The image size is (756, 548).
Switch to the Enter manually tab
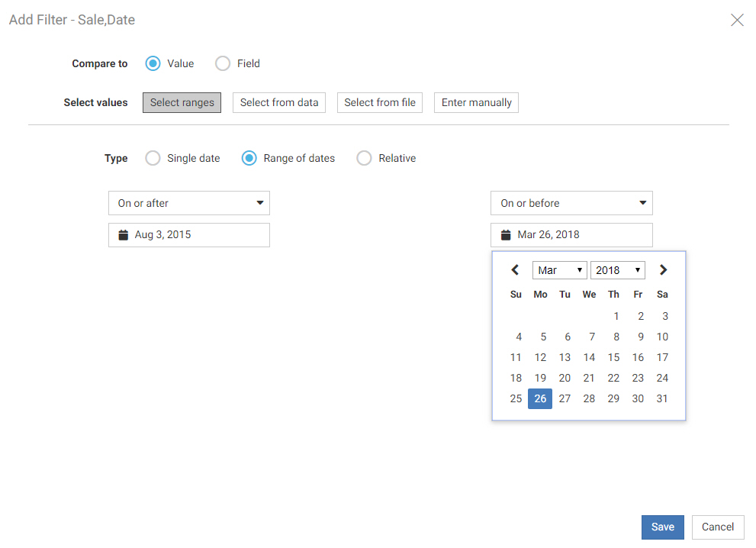click(476, 102)
